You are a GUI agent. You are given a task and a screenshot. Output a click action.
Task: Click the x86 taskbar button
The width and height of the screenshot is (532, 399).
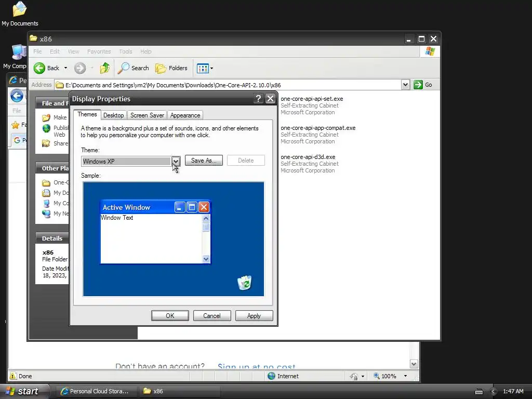180,391
